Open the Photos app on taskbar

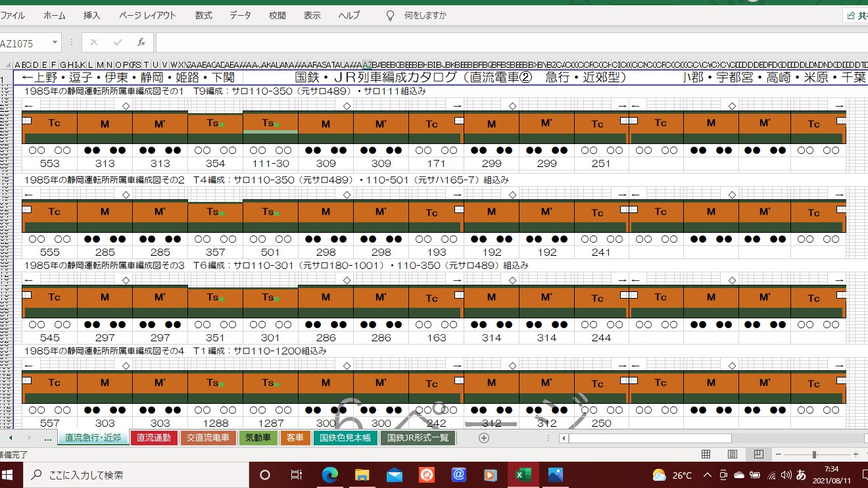555,475
